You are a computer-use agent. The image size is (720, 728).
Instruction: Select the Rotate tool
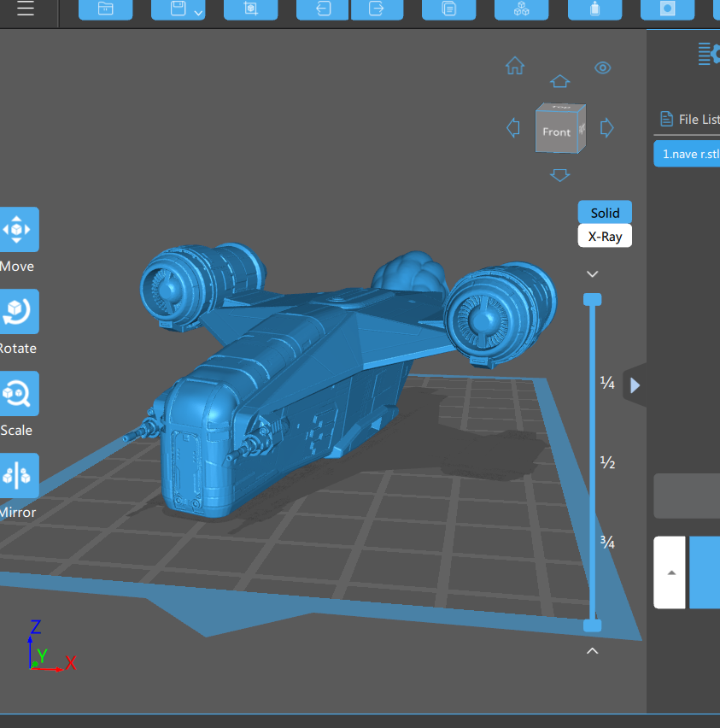(x=17, y=311)
